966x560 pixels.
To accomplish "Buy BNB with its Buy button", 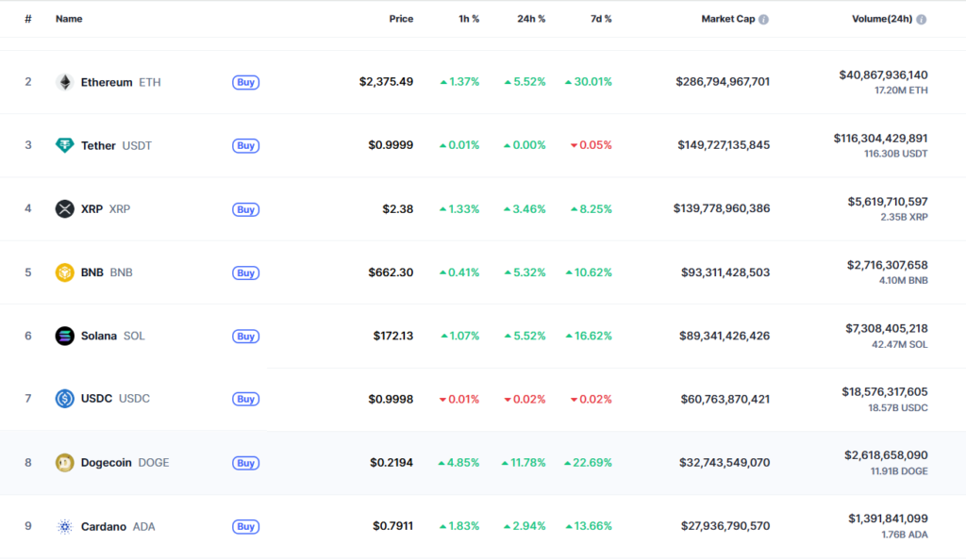I will pos(246,273).
